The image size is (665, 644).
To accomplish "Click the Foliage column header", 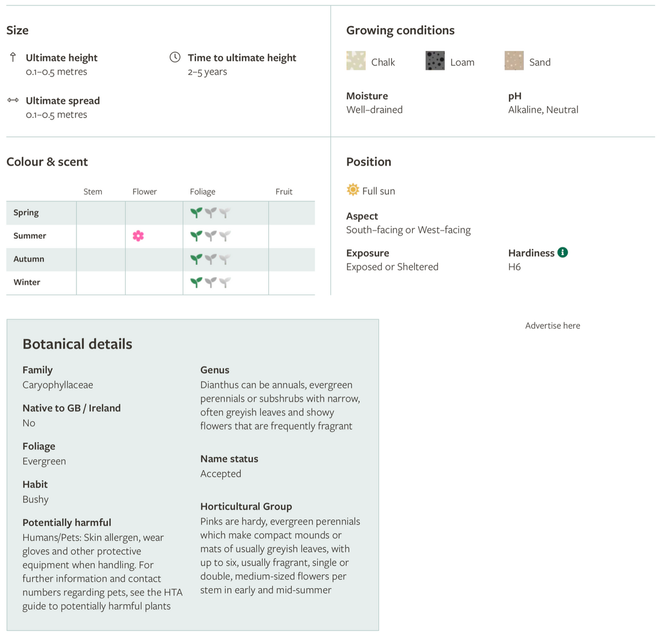I will (x=203, y=192).
